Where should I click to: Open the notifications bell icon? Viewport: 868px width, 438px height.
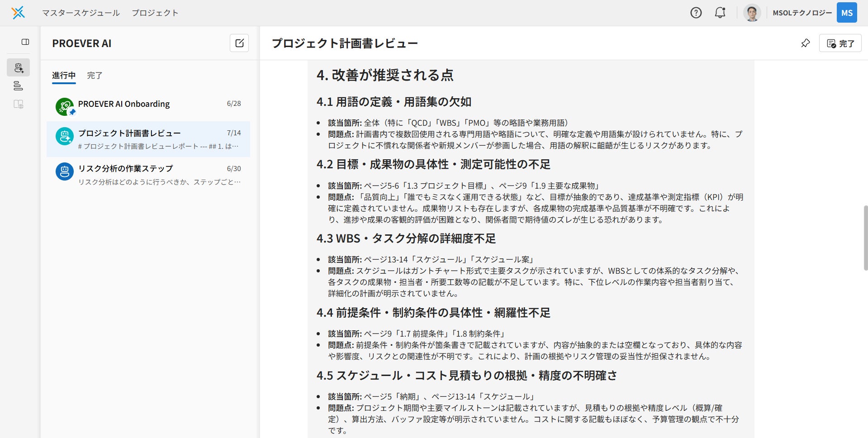point(720,13)
